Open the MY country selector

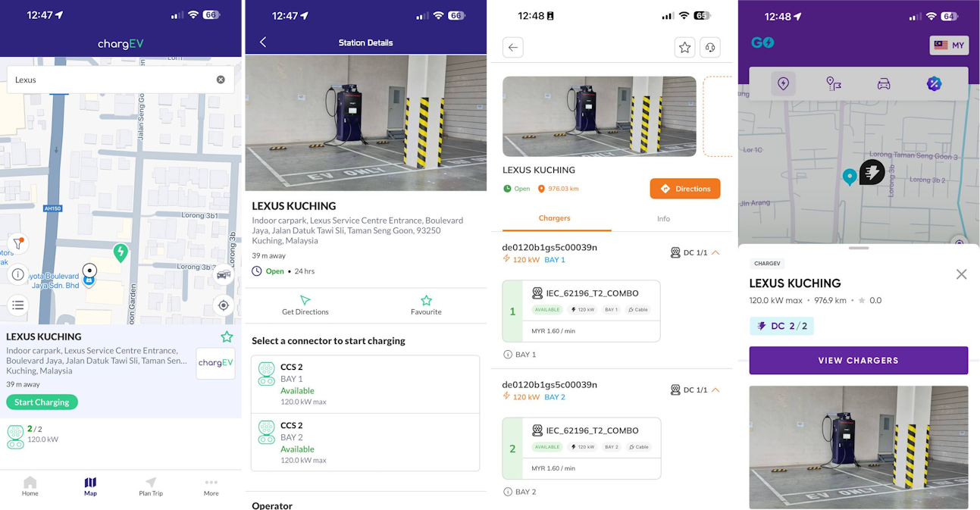949,45
